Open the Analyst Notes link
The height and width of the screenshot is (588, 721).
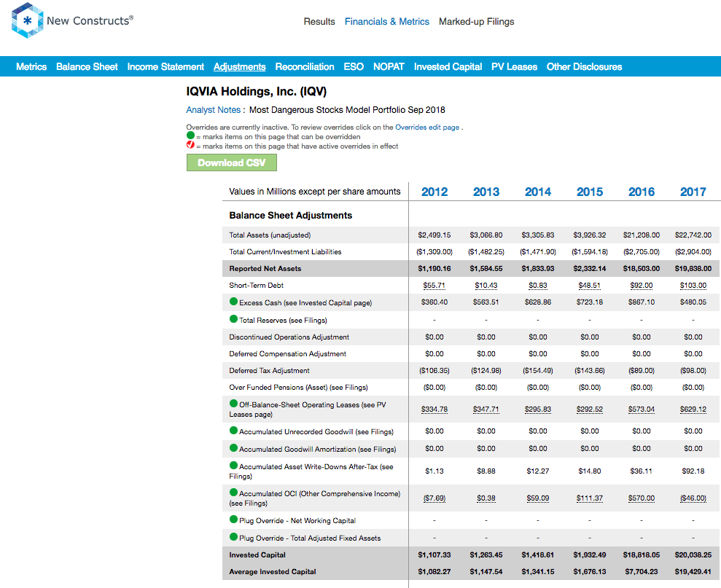coord(214,110)
